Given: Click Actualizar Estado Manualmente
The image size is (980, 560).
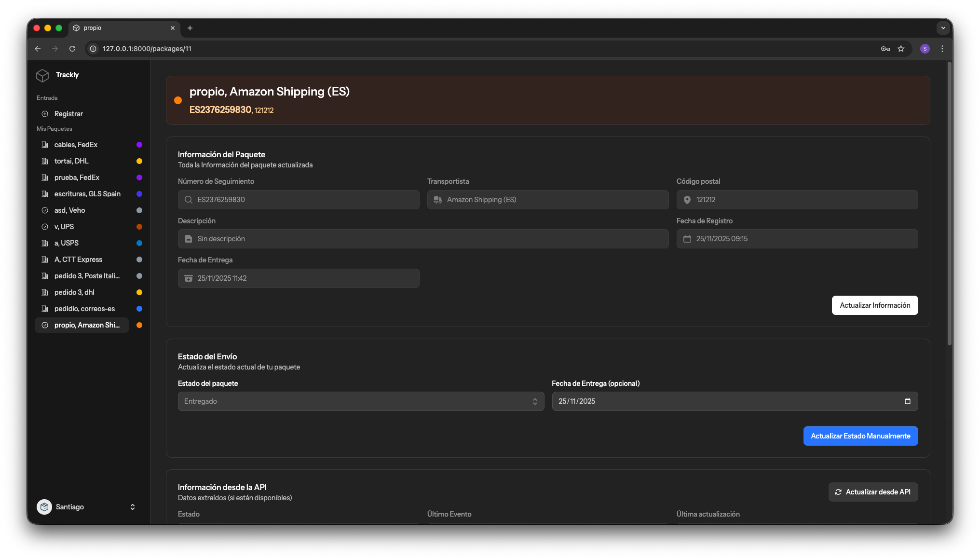Looking at the screenshot, I should point(860,436).
